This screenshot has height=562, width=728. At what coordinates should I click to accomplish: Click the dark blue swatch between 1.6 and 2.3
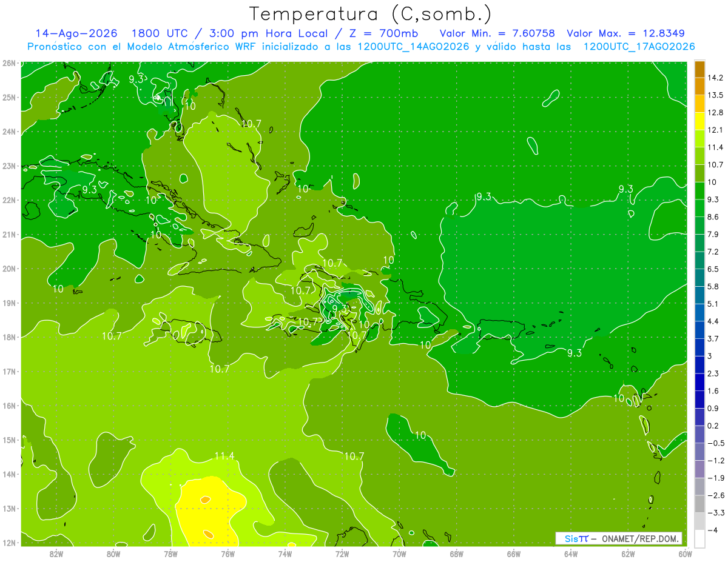(699, 382)
